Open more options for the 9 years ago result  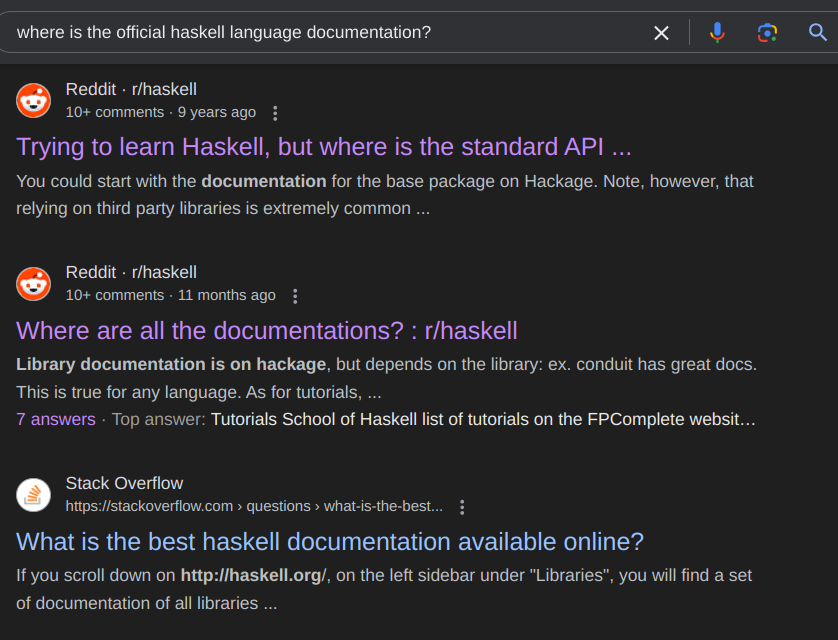point(275,113)
